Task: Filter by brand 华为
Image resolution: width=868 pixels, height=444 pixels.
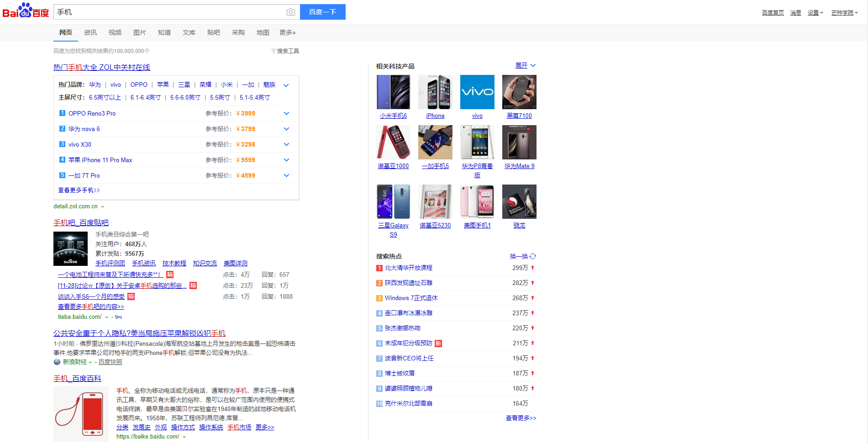Action: pos(95,85)
